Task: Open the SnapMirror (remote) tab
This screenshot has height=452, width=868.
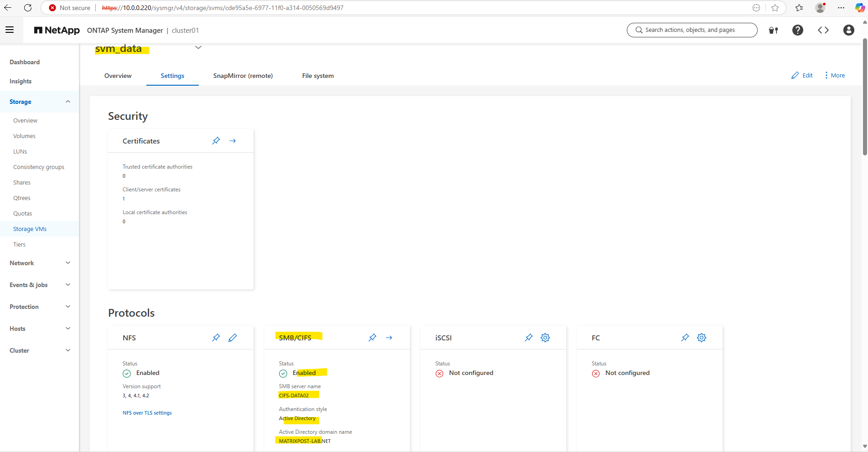Action: click(x=243, y=76)
